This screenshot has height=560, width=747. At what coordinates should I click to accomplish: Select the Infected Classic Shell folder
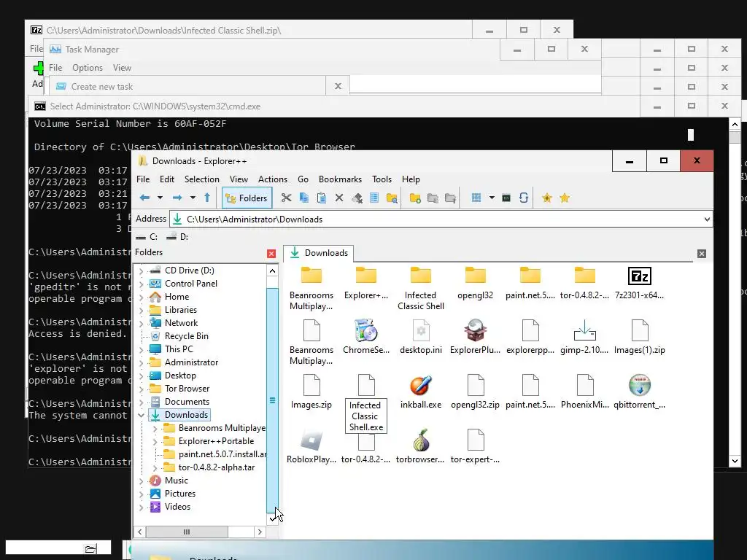(421, 288)
